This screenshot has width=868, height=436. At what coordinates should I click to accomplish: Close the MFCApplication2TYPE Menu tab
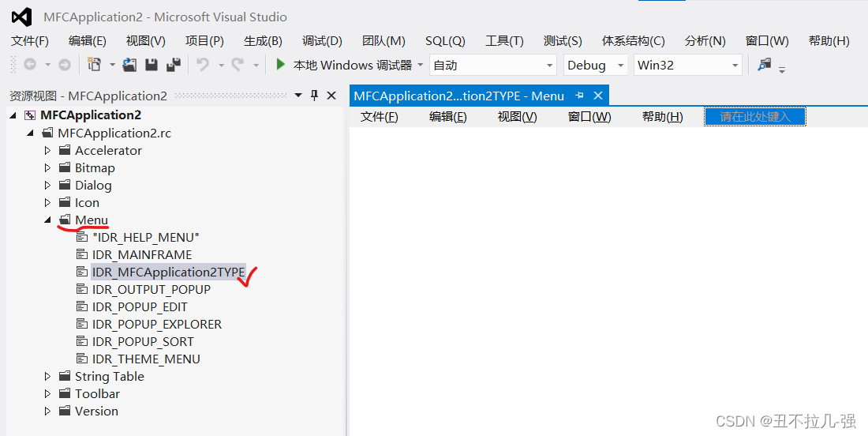point(598,96)
